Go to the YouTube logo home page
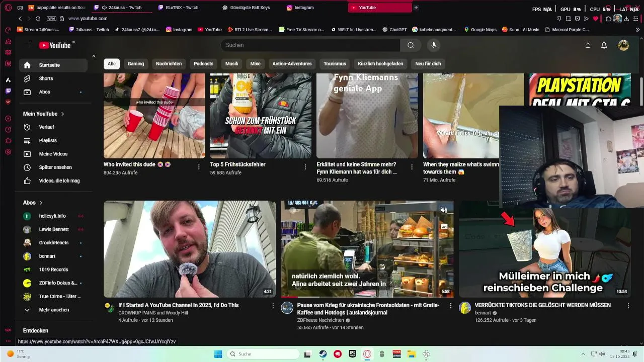The image size is (644, 362). [x=55, y=45]
